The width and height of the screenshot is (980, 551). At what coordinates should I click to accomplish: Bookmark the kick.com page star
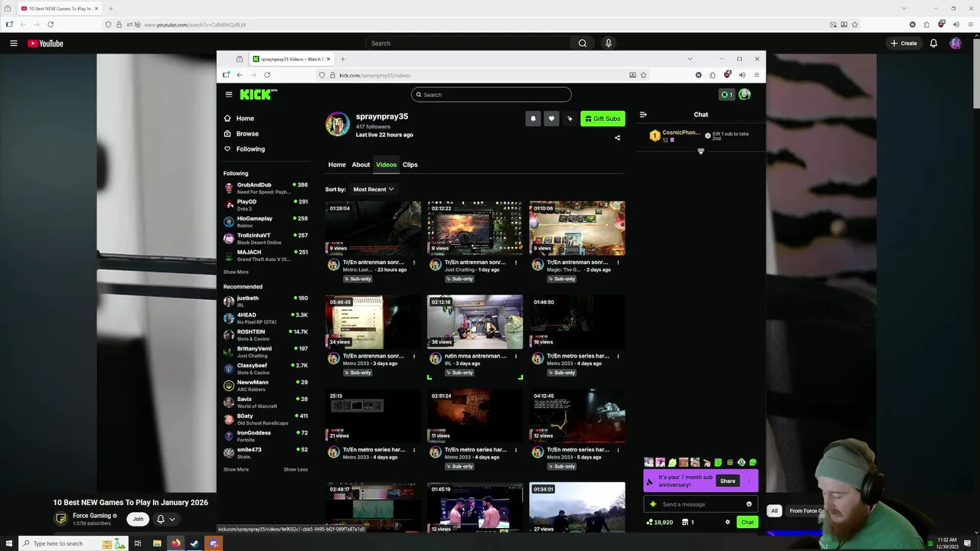[643, 75]
